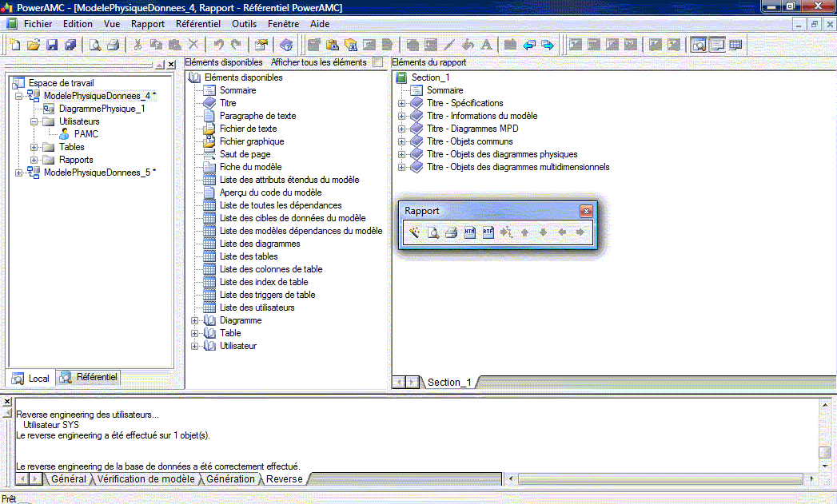Expand the ModelePhysiqueDonnees_5 model node
The width and height of the screenshot is (837, 504).
[19, 173]
